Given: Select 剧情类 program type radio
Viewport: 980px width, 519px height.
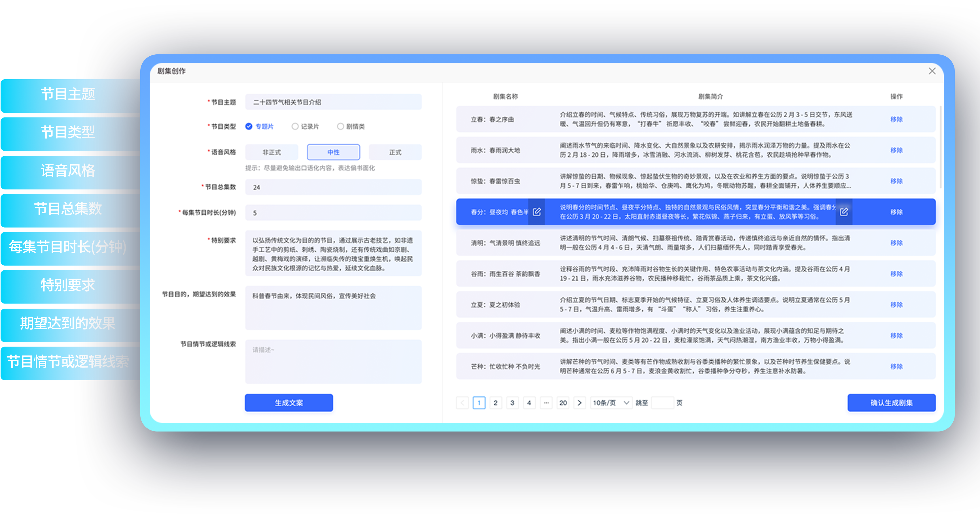Looking at the screenshot, I should point(340,126).
